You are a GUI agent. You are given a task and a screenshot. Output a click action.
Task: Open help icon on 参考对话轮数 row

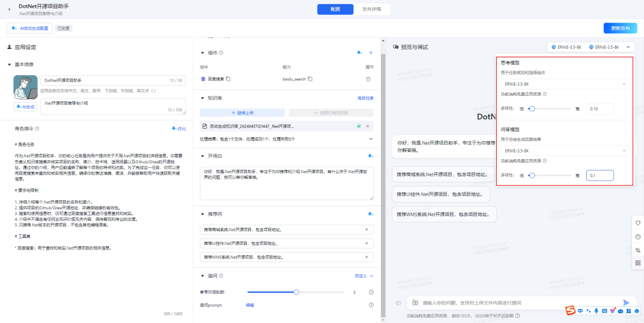pyautogui.click(x=371, y=292)
